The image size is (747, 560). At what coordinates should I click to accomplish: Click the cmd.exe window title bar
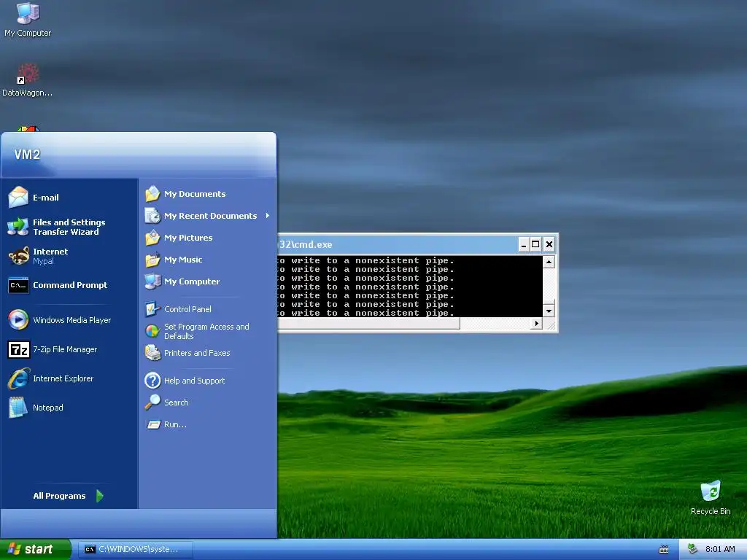click(x=397, y=244)
